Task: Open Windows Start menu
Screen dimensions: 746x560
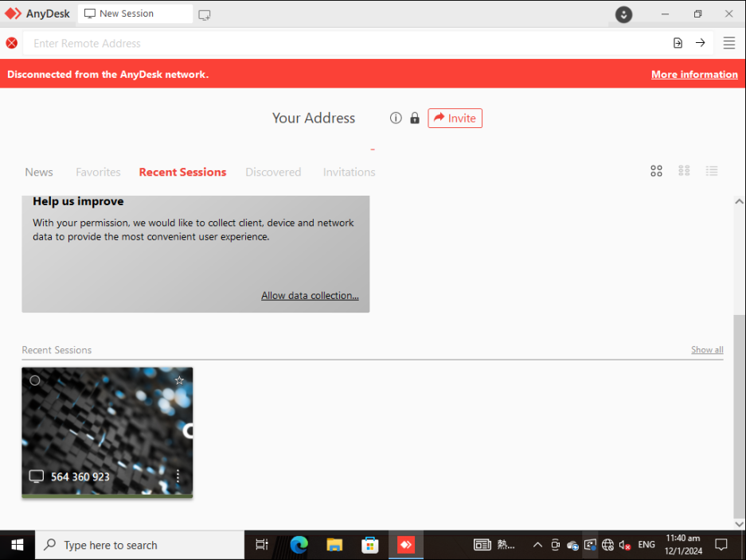Action: click(x=18, y=545)
